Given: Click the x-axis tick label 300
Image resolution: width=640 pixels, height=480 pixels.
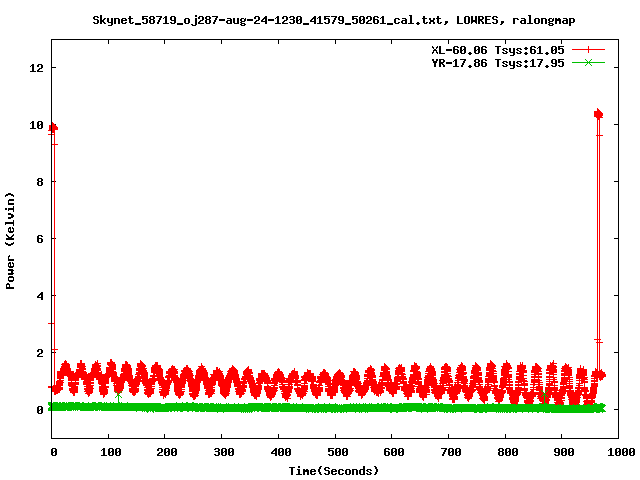Looking at the screenshot, I should 224,452.
